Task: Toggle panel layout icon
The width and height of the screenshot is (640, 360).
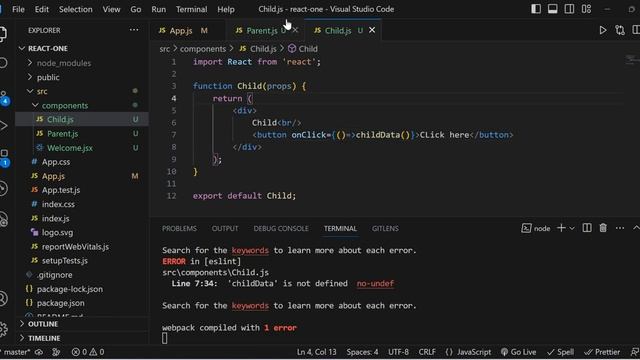Action: click(x=553, y=9)
